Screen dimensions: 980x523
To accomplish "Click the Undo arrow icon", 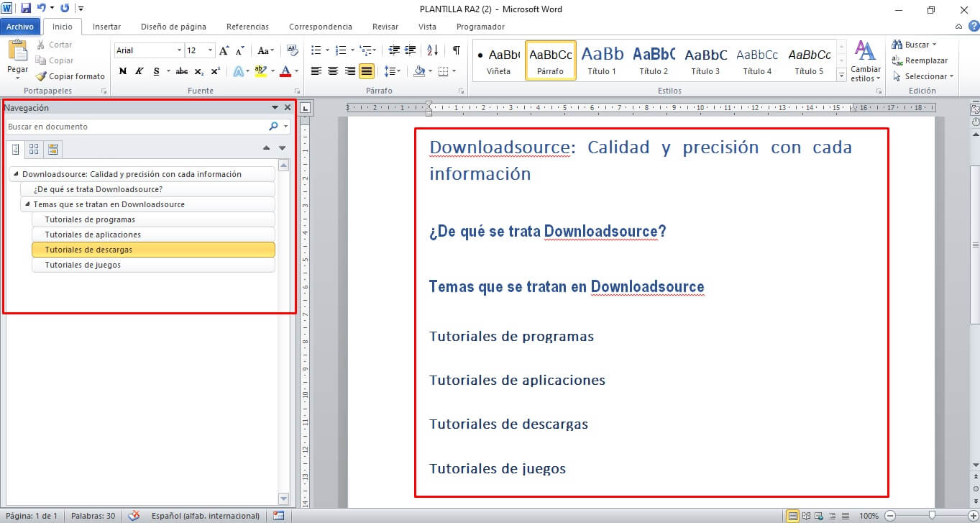I will (42, 9).
